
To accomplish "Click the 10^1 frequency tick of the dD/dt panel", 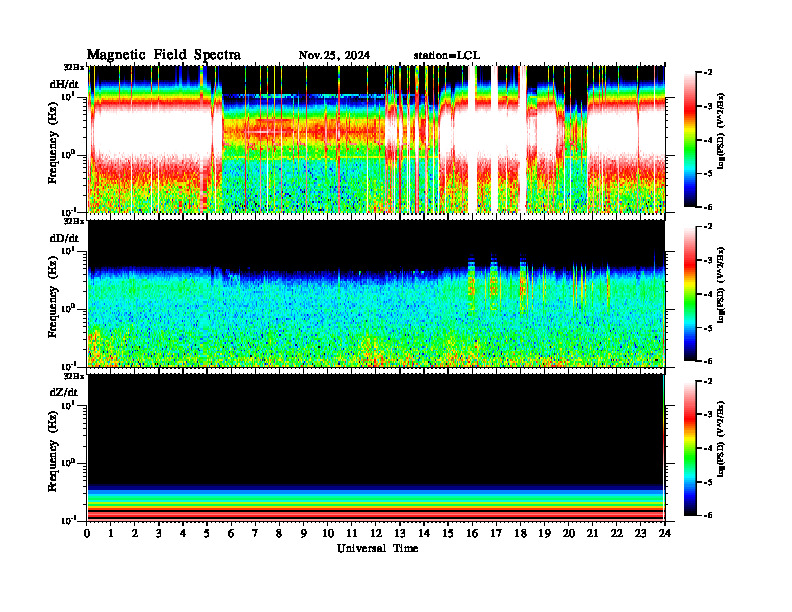I will click(x=68, y=250).
